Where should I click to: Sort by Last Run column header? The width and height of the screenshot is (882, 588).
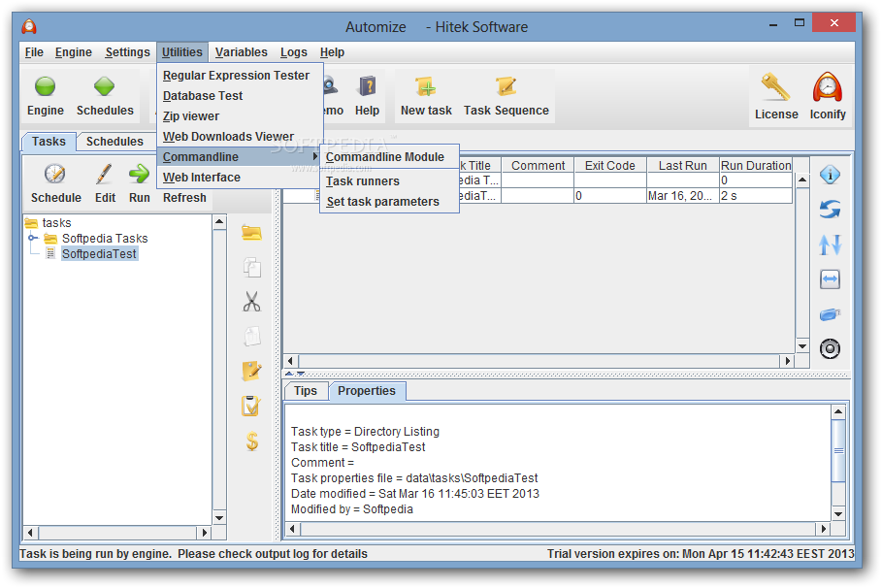pos(682,165)
